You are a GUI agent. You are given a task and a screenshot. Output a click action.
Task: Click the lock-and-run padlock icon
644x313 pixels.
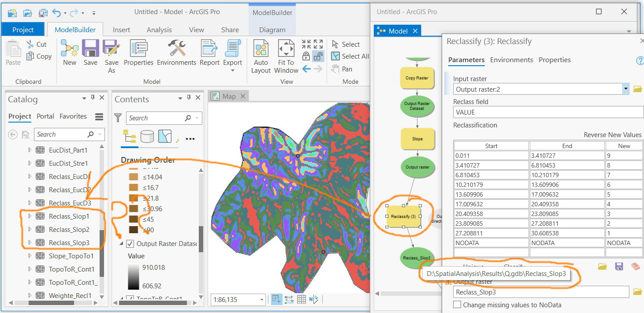point(306,56)
